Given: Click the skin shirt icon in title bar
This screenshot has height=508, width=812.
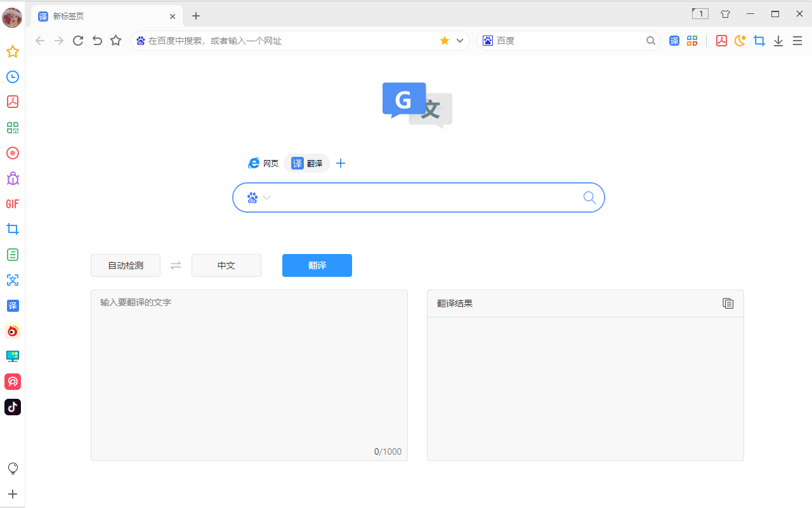Looking at the screenshot, I should pos(725,13).
